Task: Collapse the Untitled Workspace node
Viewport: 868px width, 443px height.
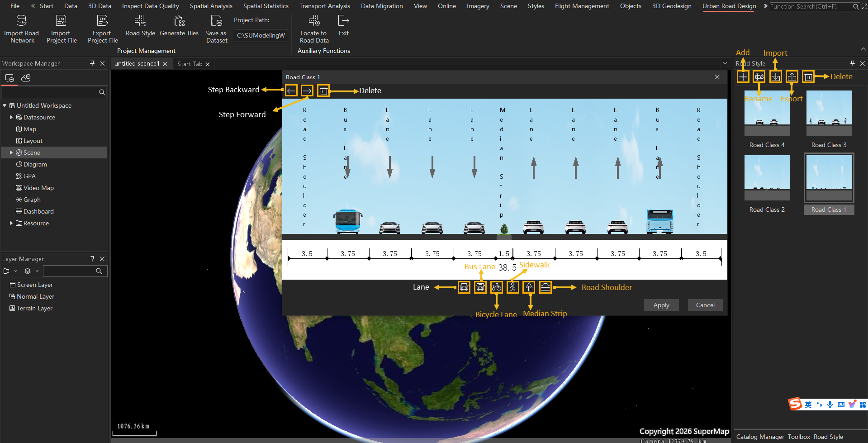Action: click(5, 105)
